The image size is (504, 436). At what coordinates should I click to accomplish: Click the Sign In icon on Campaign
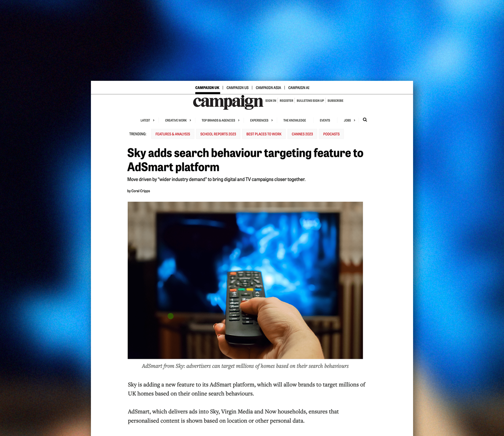click(x=270, y=101)
